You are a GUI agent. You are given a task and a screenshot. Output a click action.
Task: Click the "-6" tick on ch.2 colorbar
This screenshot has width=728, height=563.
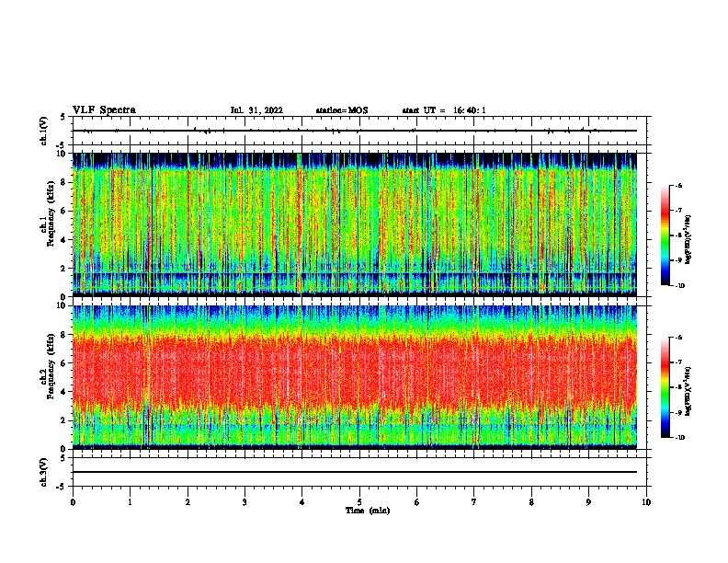tap(678, 338)
